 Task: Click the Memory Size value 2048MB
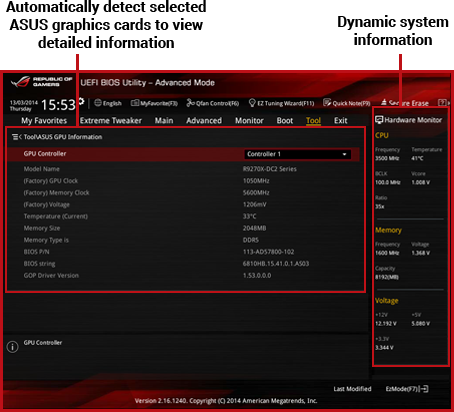(x=254, y=228)
